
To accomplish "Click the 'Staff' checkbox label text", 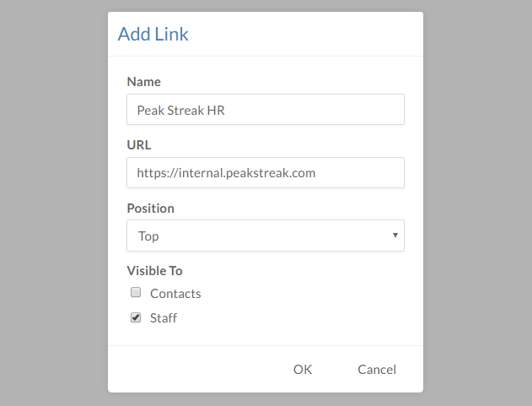I will click(x=164, y=318).
